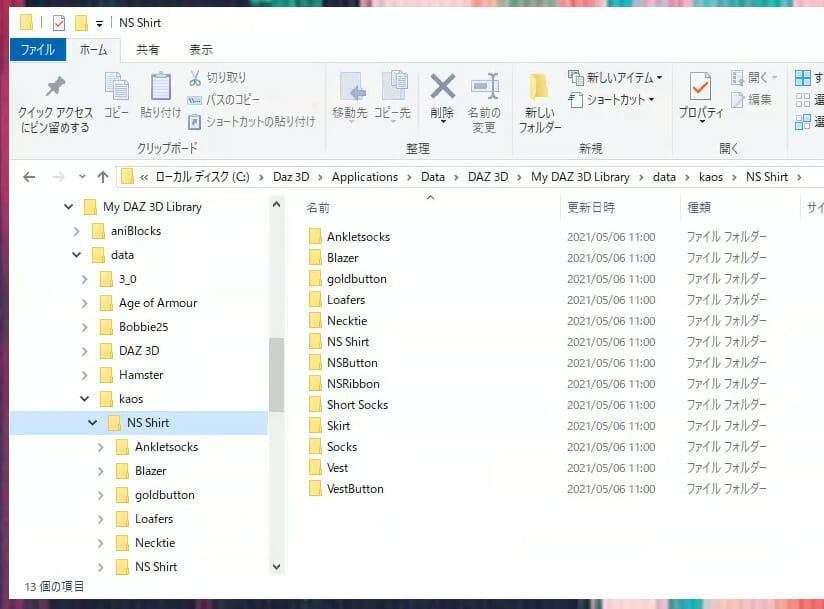This screenshot has height=609, width=824.
Task: Collapse the kaos tree node
Action: pyautogui.click(x=85, y=399)
